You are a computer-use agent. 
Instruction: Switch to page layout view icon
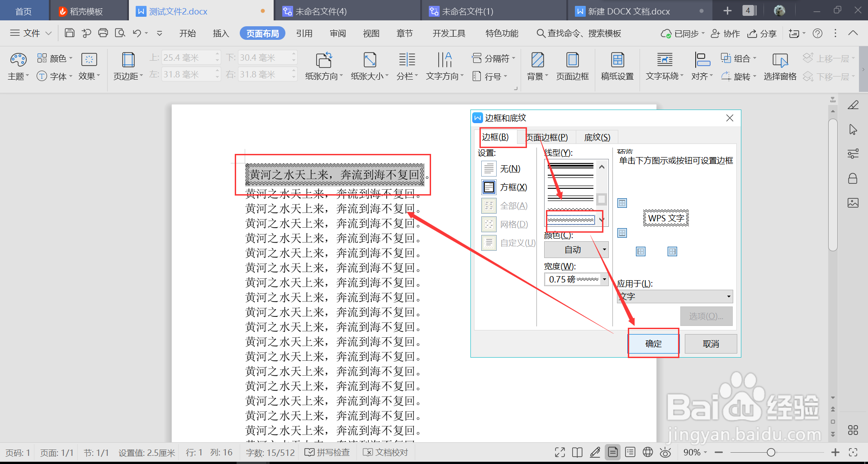point(612,452)
